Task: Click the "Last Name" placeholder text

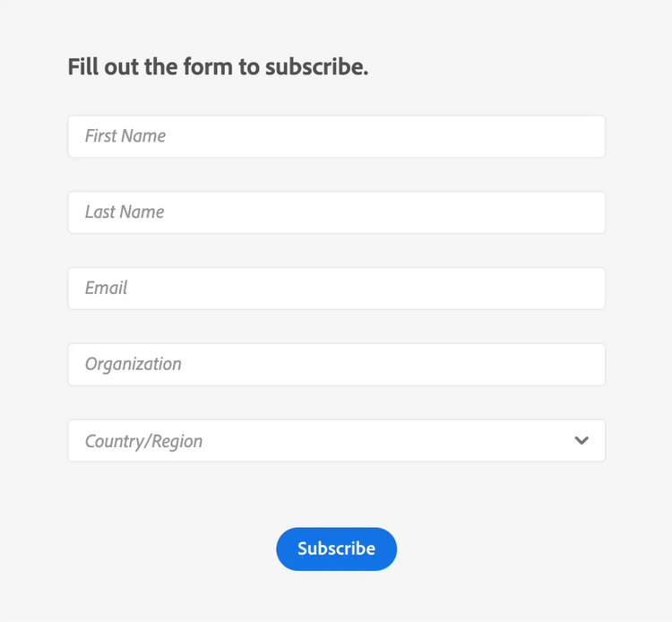Action: point(125,212)
